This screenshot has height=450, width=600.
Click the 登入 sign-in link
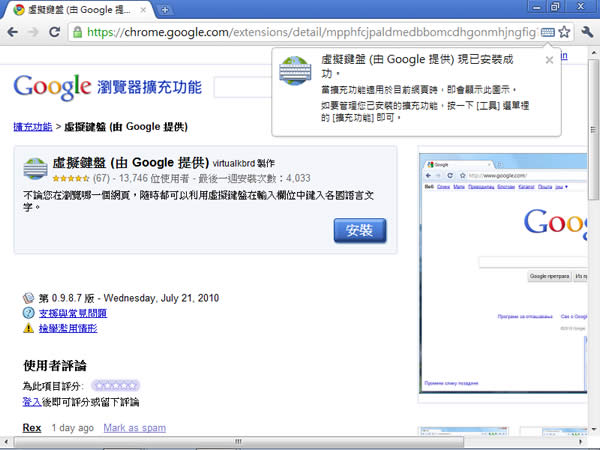[x=32, y=402]
